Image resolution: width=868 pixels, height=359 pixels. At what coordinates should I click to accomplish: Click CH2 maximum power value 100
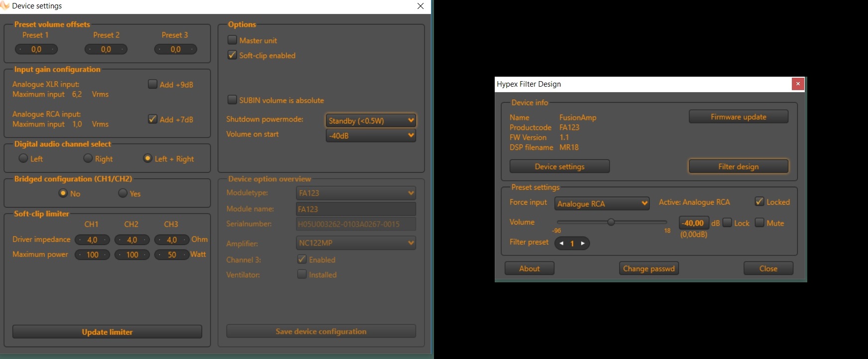coord(132,255)
